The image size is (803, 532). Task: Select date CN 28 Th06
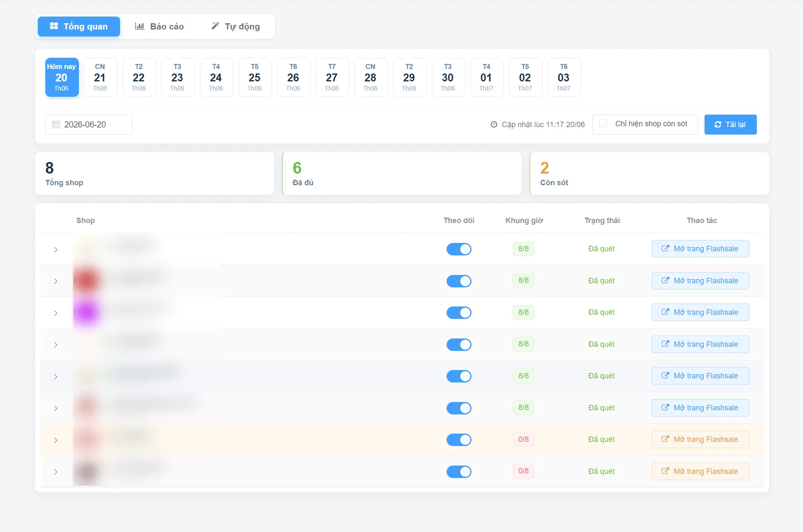coord(371,77)
